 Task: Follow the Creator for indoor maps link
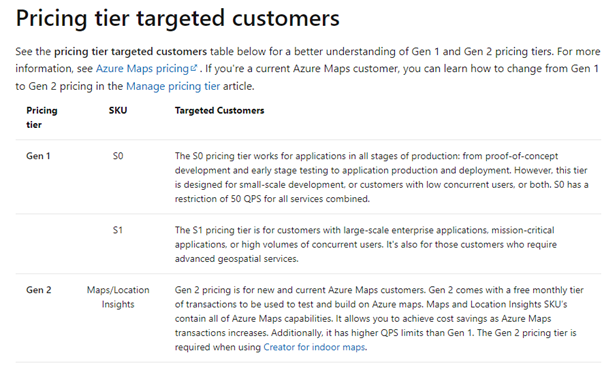pyautogui.click(x=314, y=347)
